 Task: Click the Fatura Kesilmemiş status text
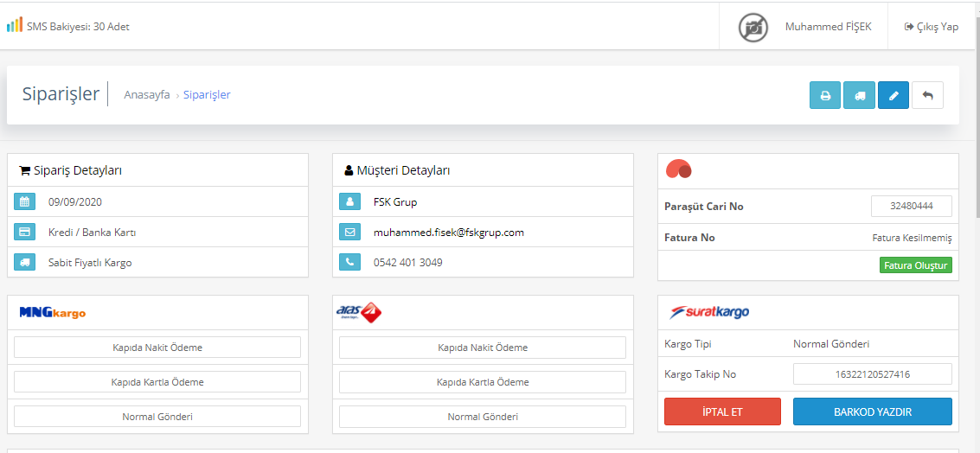912,238
